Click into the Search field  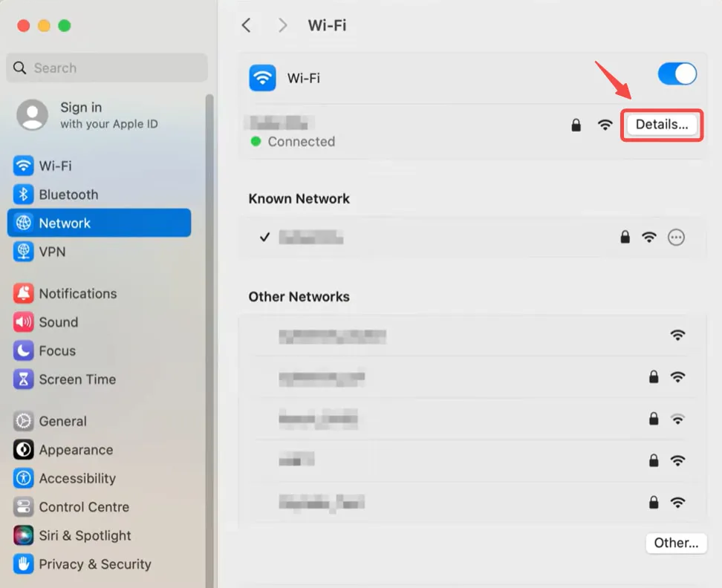pyautogui.click(x=107, y=68)
